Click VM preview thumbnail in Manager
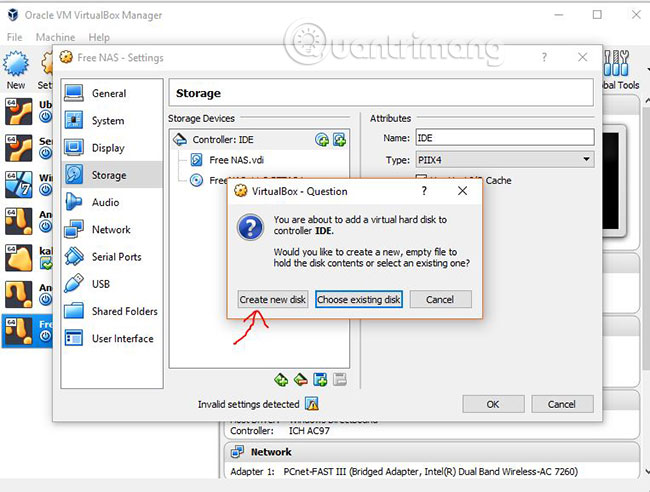This screenshot has height=492, width=650. (613, 181)
